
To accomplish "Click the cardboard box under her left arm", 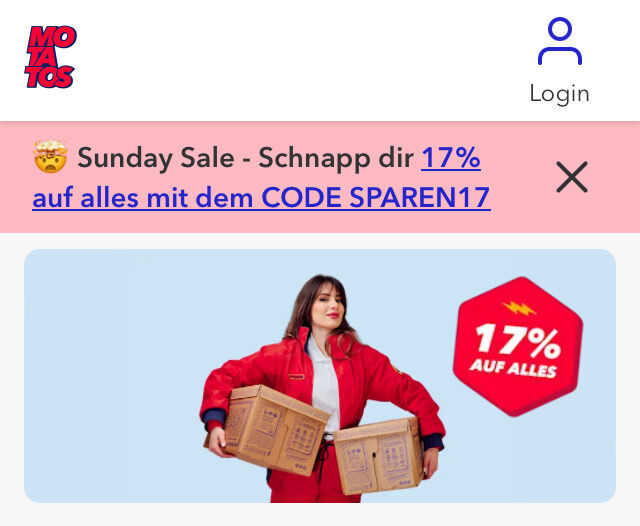I will [378, 454].
